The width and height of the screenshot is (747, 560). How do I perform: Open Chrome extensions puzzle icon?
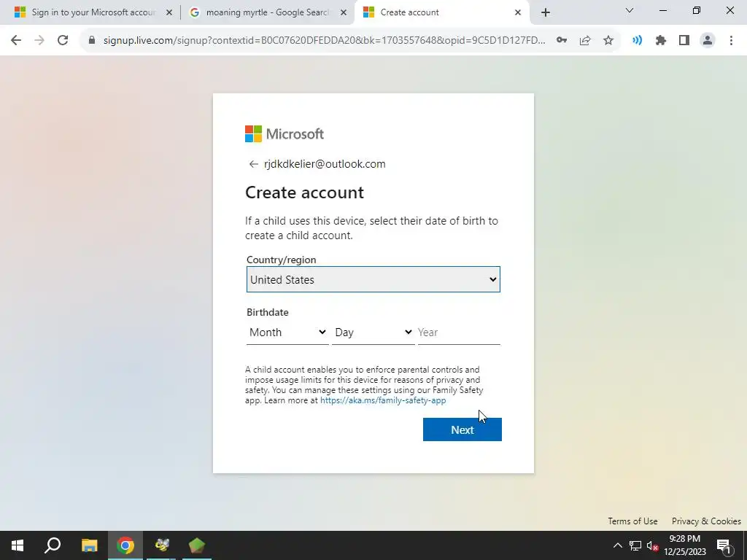pyautogui.click(x=661, y=41)
